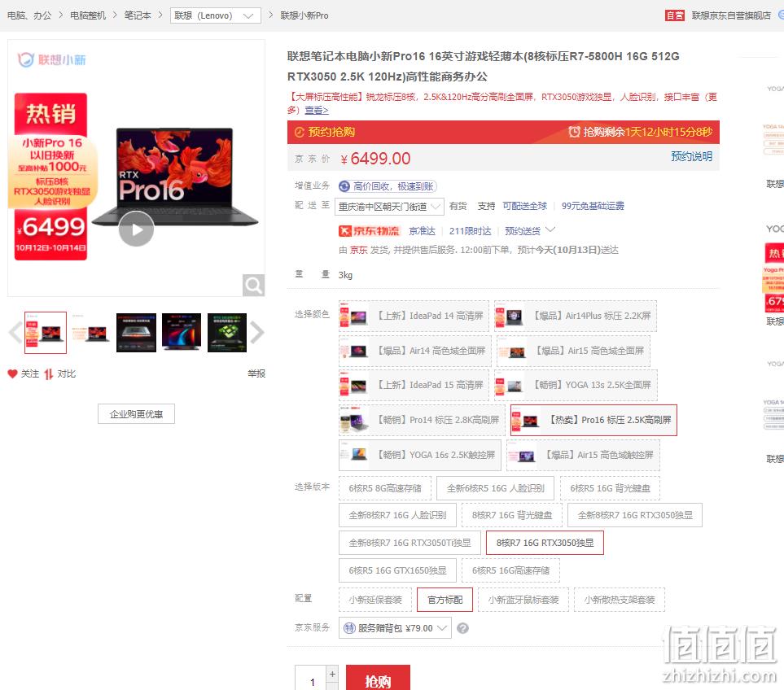This screenshot has width=784, height=690.
Task: Click the 京东物流 logo
Action: pos(369,231)
